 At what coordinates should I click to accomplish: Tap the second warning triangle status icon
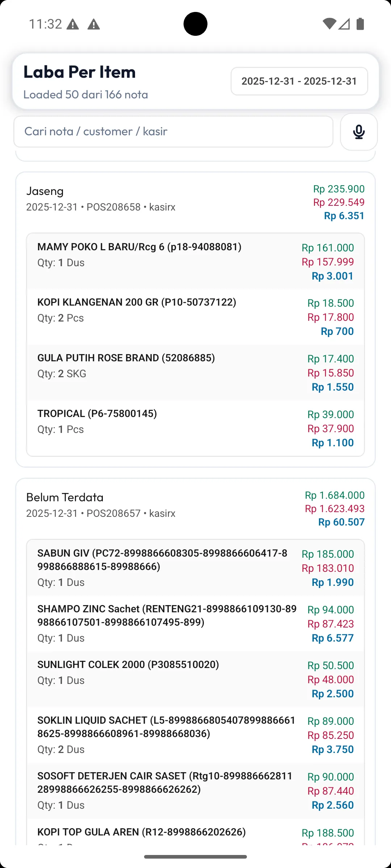tap(94, 25)
